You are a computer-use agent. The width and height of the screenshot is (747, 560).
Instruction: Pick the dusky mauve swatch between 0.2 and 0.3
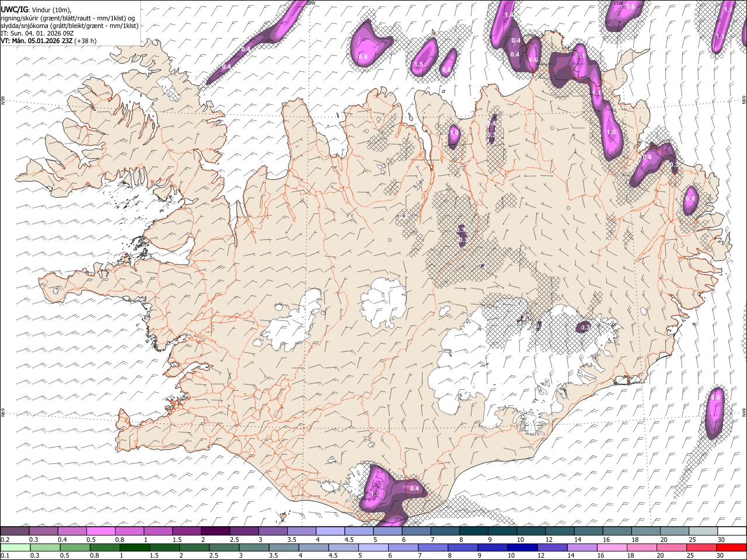pyautogui.click(x=15, y=531)
